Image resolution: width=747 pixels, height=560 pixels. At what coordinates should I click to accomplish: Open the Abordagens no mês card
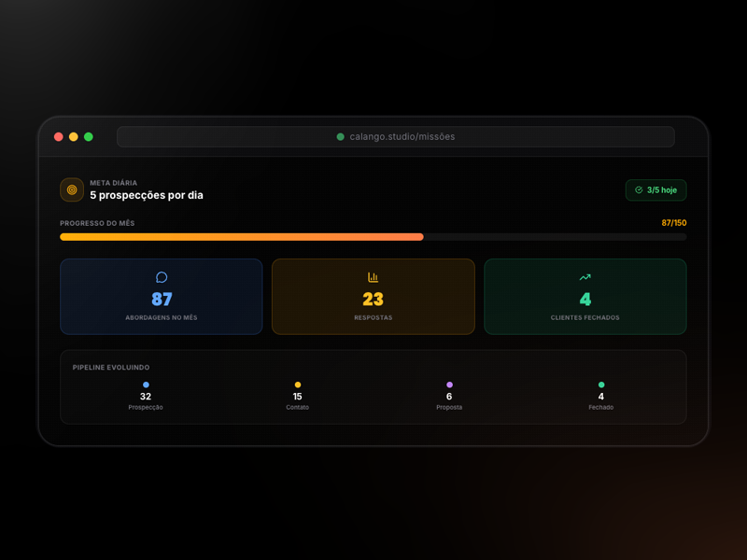[162, 297]
